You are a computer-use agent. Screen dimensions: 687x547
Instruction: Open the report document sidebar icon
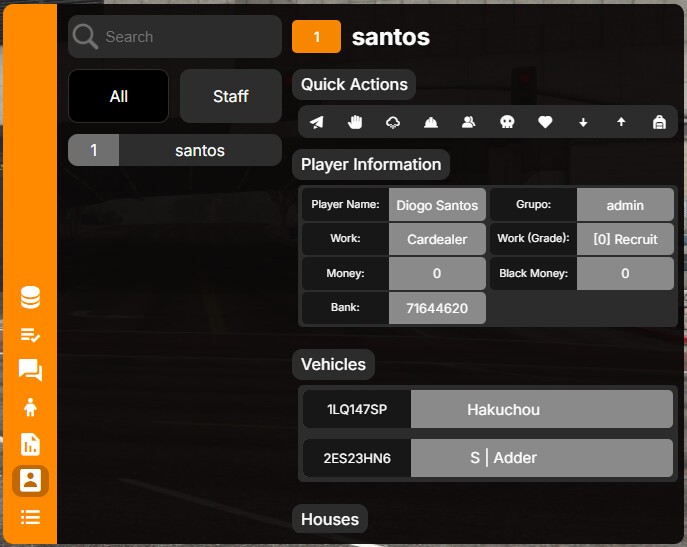point(30,444)
